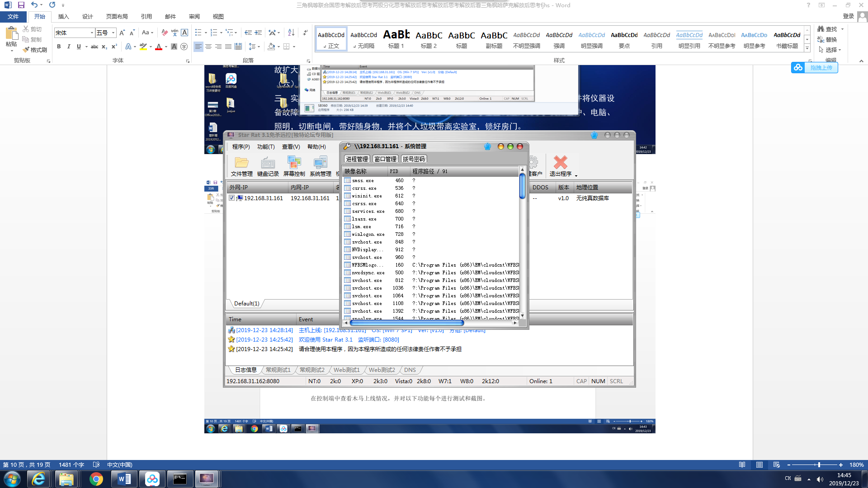The image size is (868, 488).
Task: Center-align the paragraph
Action: tap(208, 47)
